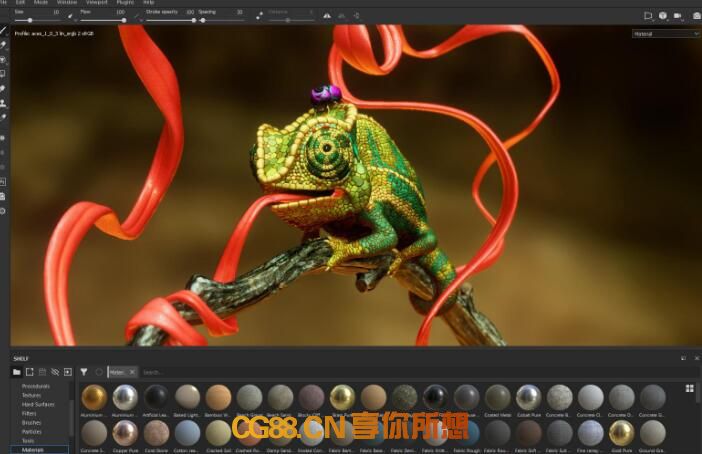Switch to 3D view cube icon
The height and width of the screenshot is (454, 702).
663,16
